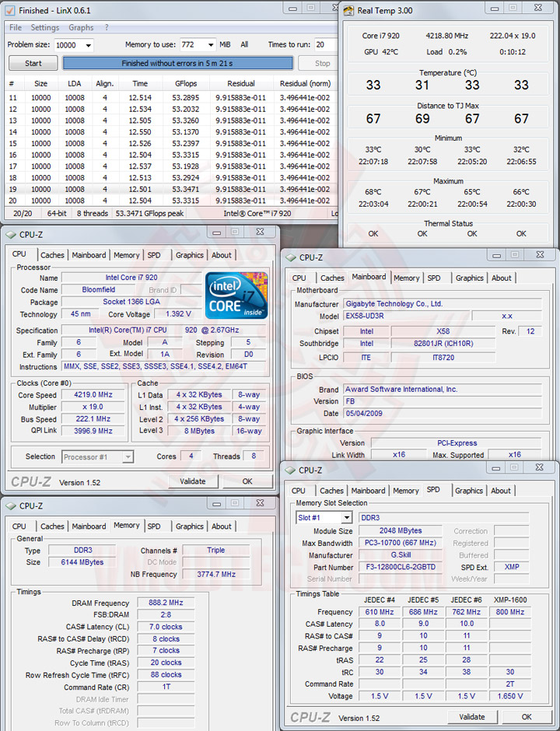Screen dimensions: 560x731
Task: Click the Size column header in LinX
Action: pos(41,84)
